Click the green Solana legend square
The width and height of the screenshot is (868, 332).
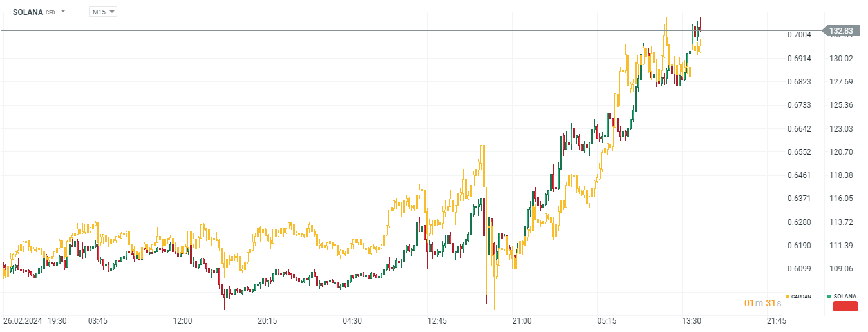click(x=829, y=297)
